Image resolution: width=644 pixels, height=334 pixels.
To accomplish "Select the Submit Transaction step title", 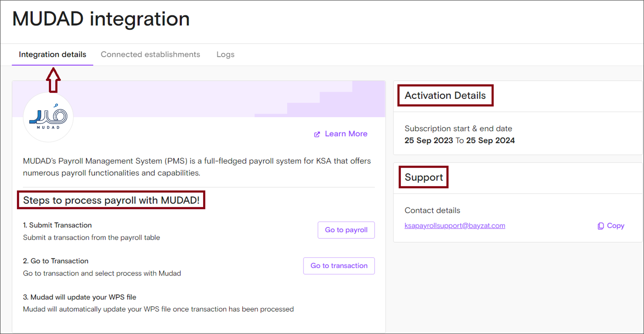I will (x=57, y=225).
